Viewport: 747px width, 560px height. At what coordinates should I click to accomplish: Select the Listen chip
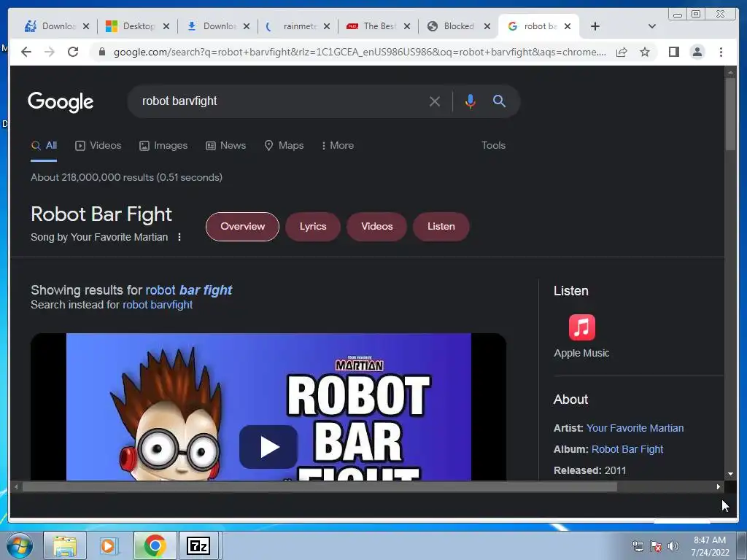pyautogui.click(x=441, y=227)
